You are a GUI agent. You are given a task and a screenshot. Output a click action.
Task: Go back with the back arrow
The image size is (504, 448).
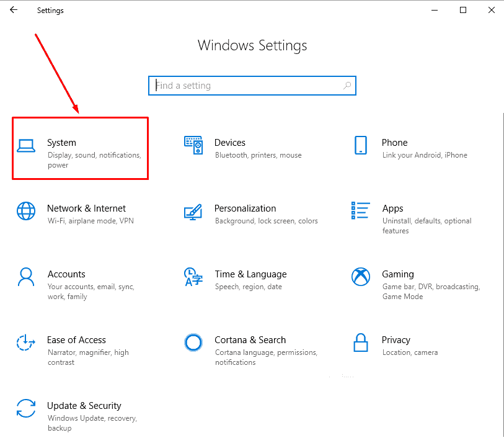[x=14, y=10]
